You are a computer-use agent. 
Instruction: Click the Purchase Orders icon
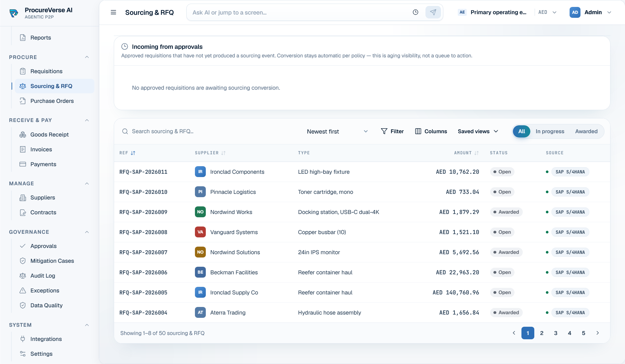tap(23, 101)
